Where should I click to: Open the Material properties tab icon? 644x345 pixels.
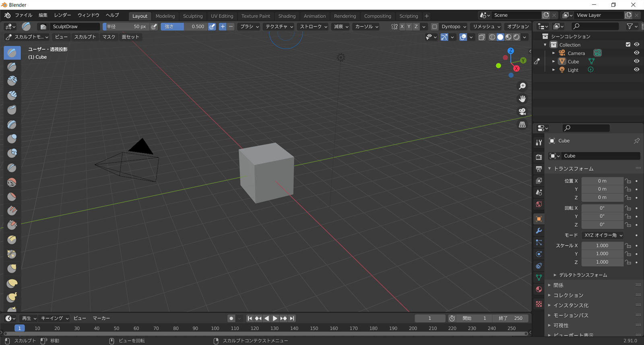[539, 290]
